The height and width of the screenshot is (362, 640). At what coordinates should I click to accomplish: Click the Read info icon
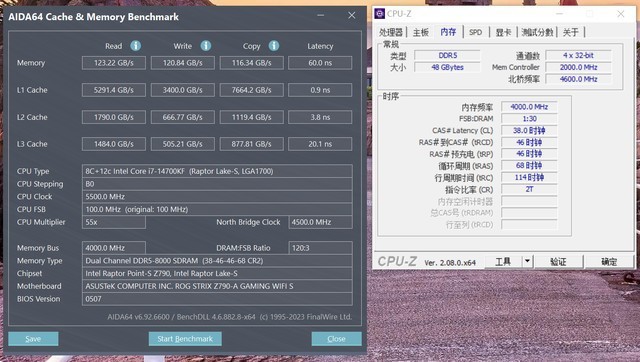pos(136,46)
